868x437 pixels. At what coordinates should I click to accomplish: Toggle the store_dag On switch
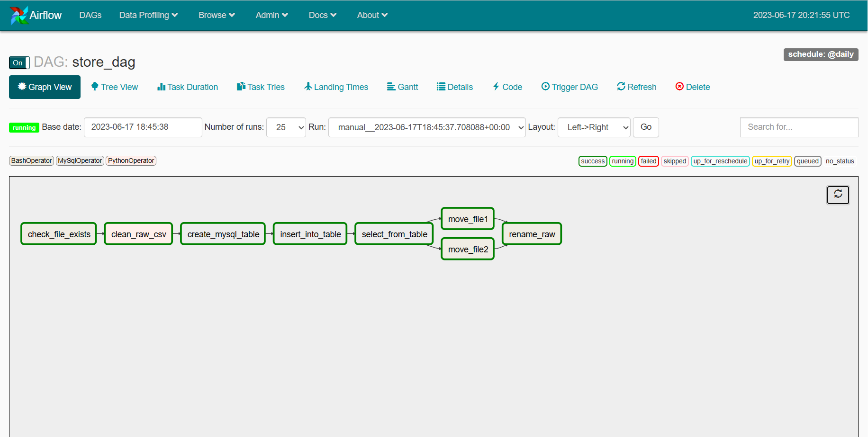click(x=19, y=62)
